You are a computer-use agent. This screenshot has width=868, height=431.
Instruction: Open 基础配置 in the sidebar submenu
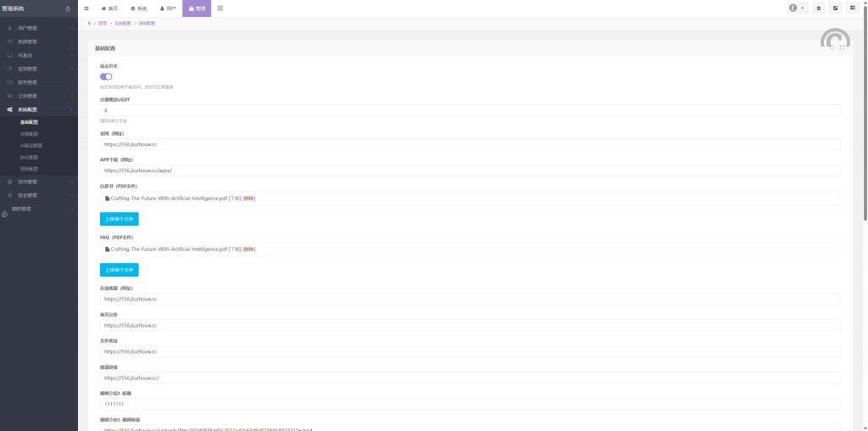point(30,122)
